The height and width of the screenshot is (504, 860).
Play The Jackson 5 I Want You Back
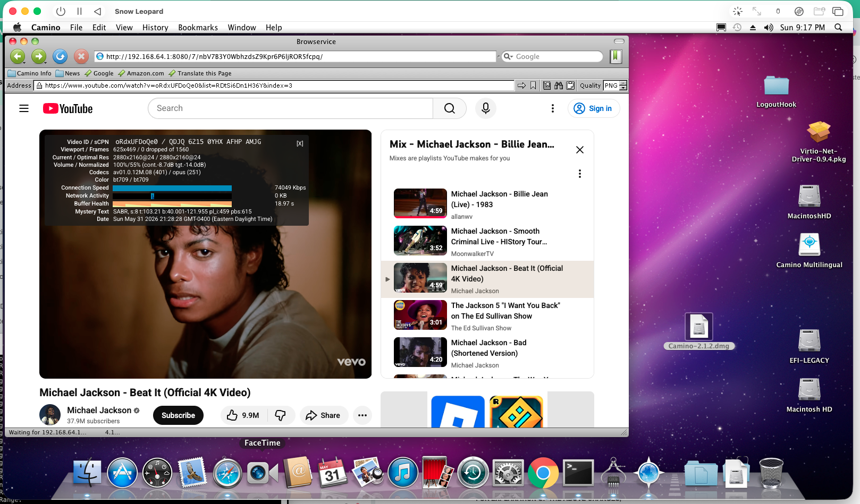coord(487,316)
